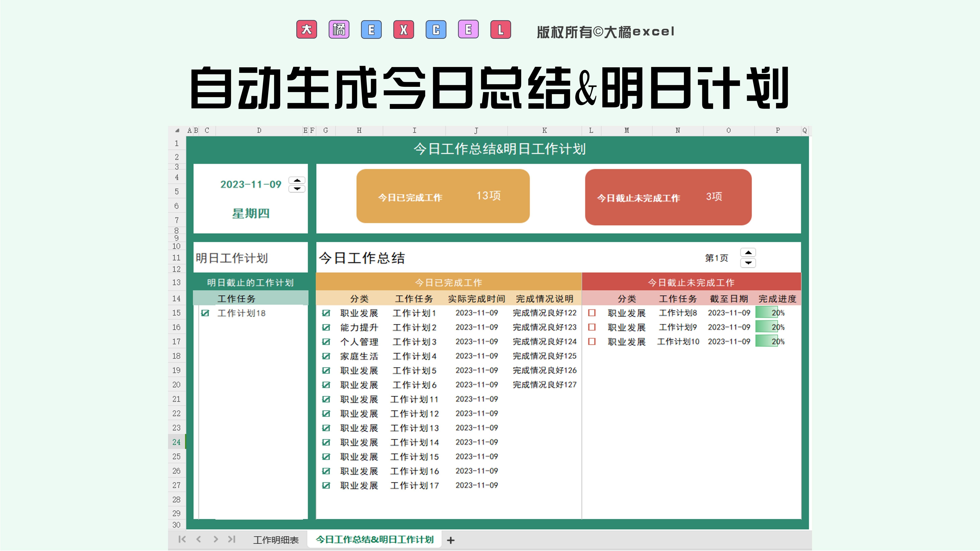Toggle checkbox for 工作计划15 row
This screenshot has height=551, width=980.
click(326, 457)
